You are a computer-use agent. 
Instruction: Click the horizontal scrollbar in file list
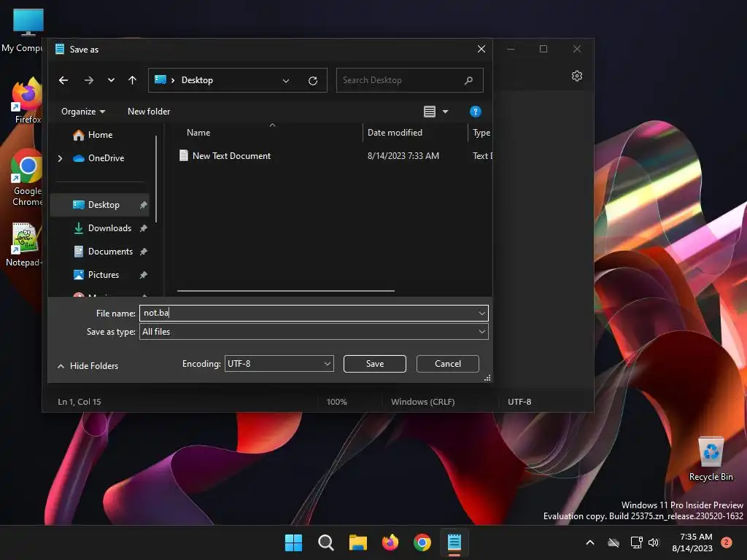[286, 290]
